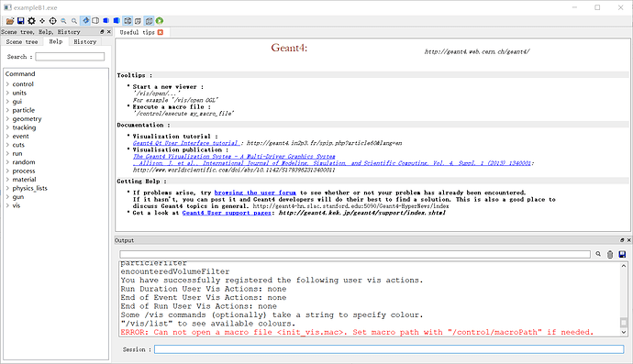Expand the units command node
Viewport: 633px width, 364px height.
(x=7, y=93)
